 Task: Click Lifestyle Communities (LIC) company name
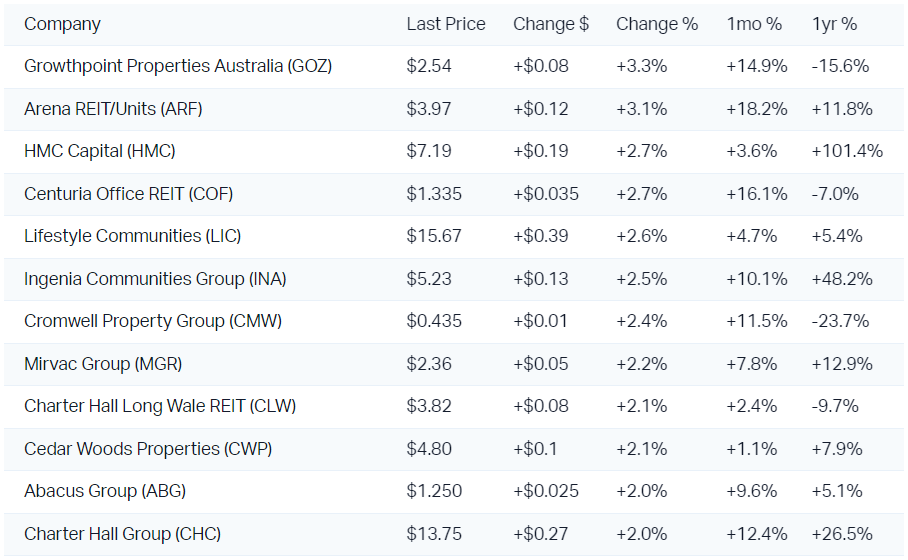pos(132,236)
